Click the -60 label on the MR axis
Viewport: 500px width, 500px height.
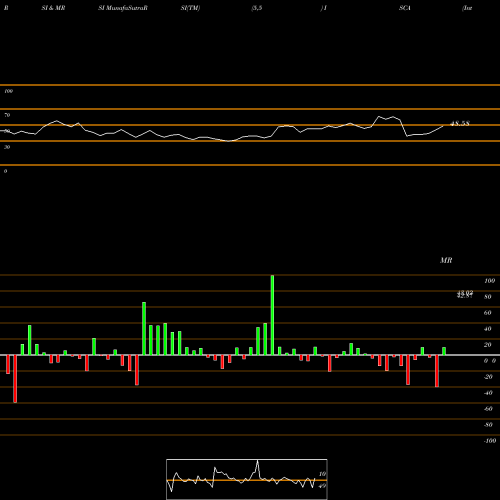click(488, 409)
